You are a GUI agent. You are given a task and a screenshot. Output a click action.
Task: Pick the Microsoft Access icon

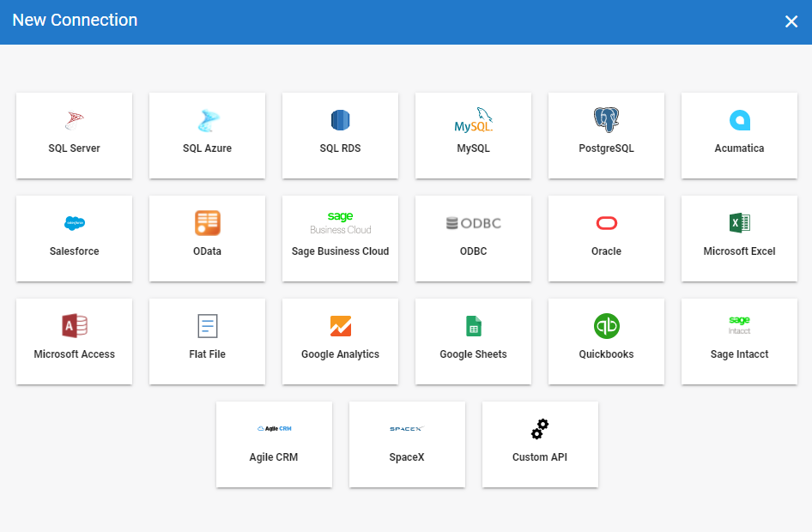pyautogui.click(x=75, y=326)
